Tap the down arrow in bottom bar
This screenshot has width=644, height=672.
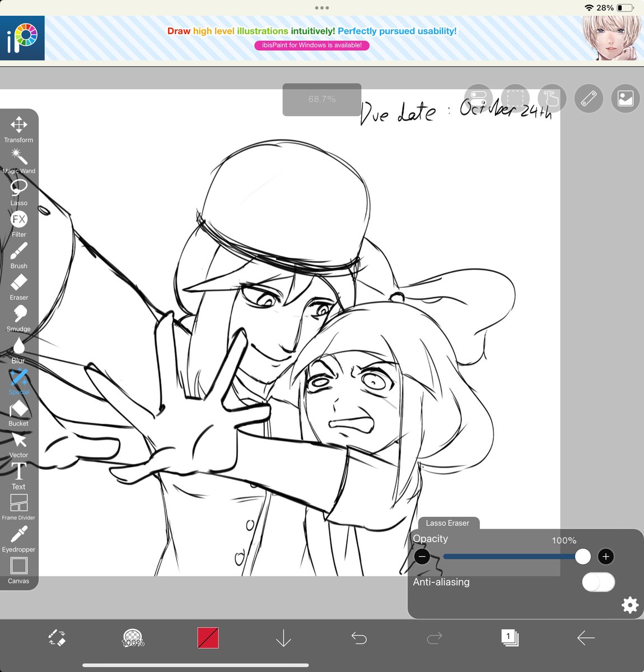(283, 638)
